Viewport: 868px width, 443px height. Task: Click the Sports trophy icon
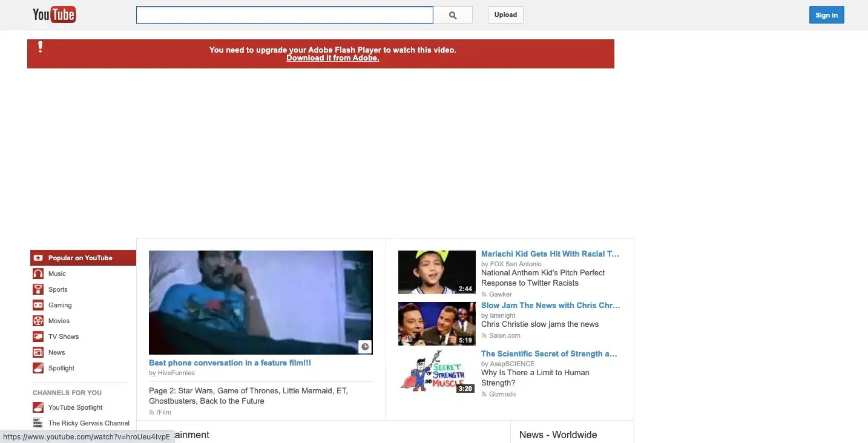pyautogui.click(x=38, y=289)
